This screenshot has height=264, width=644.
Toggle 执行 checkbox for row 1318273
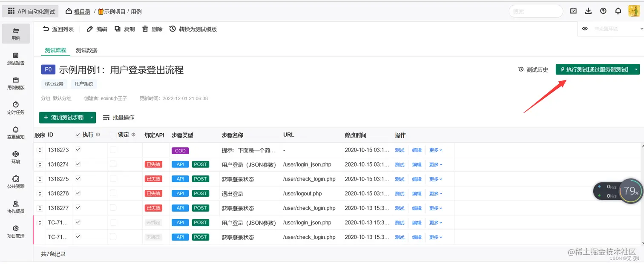click(78, 150)
